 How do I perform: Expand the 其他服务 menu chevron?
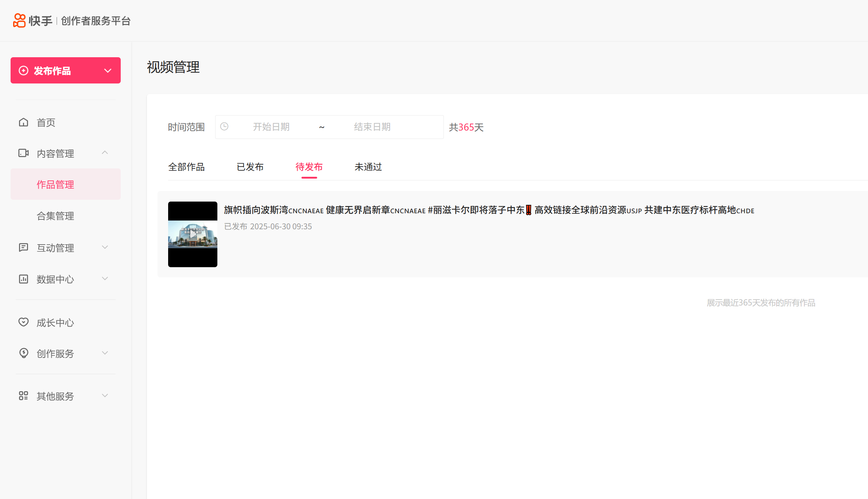pyautogui.click(x=105, y=395)
